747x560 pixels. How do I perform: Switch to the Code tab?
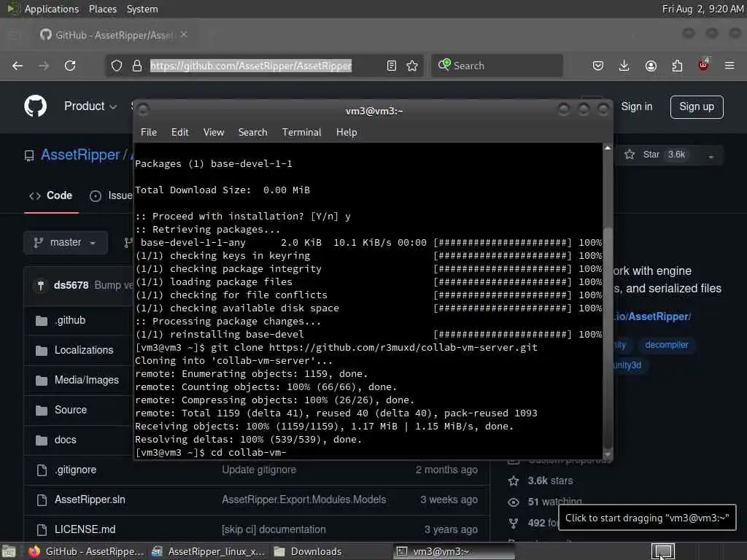(51, 195)
